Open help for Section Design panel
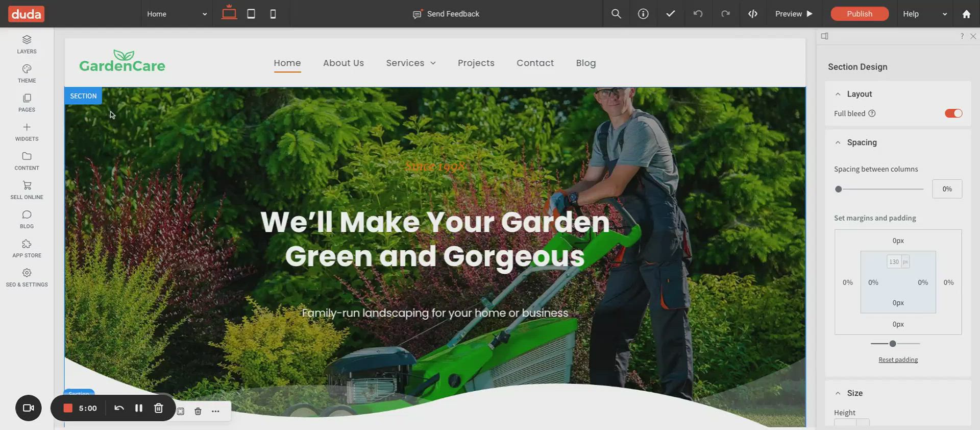 click(x=962, y=36)
